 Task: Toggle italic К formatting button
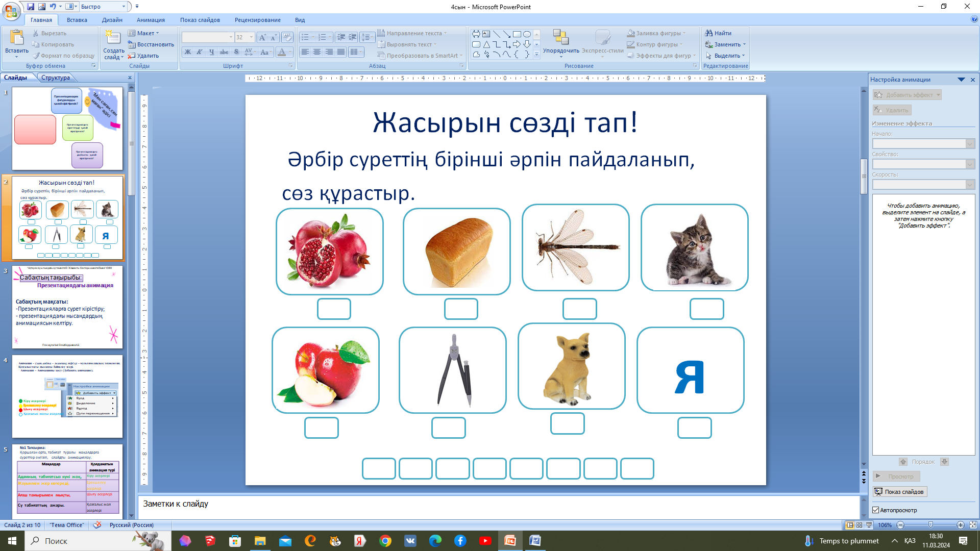pos(200,52)
